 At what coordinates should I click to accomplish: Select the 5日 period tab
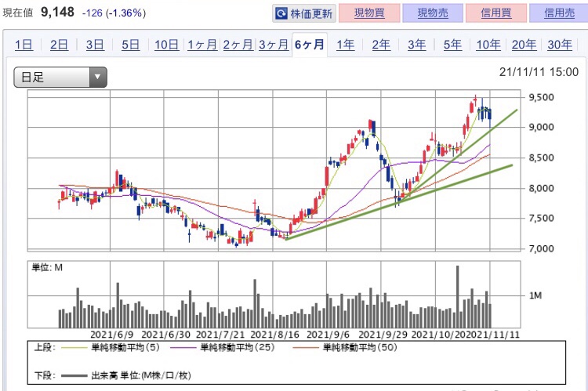click(x=130, y=45)
